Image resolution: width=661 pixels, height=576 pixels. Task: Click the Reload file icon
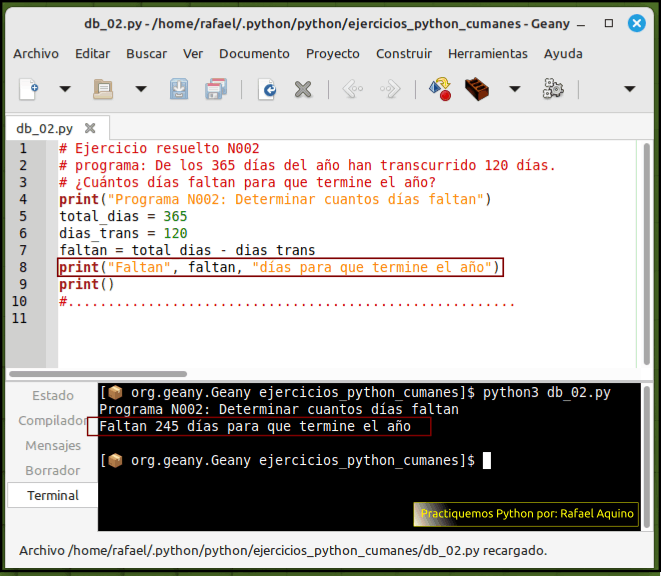[267, 89]
